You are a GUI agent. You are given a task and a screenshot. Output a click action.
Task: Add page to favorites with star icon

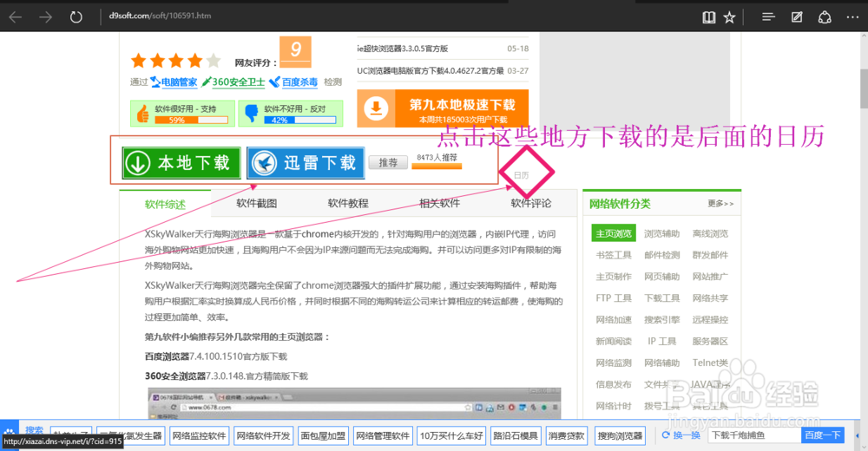coord(730,17)
